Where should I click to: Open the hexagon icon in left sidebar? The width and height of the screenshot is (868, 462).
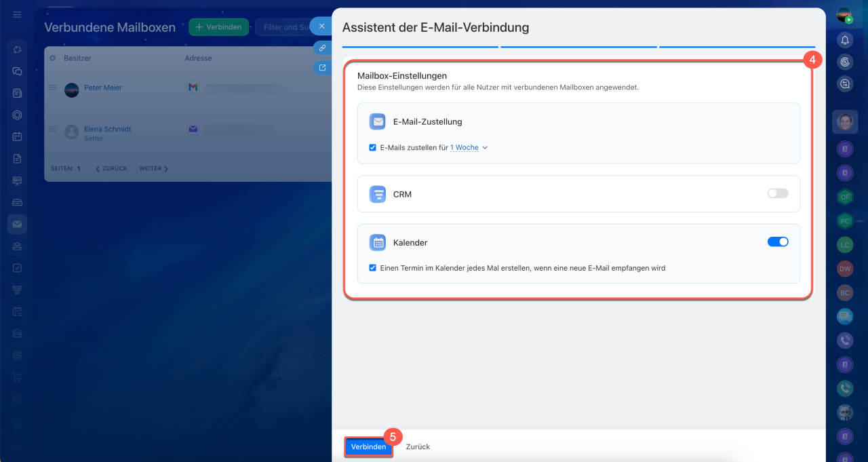click(18, 115)
